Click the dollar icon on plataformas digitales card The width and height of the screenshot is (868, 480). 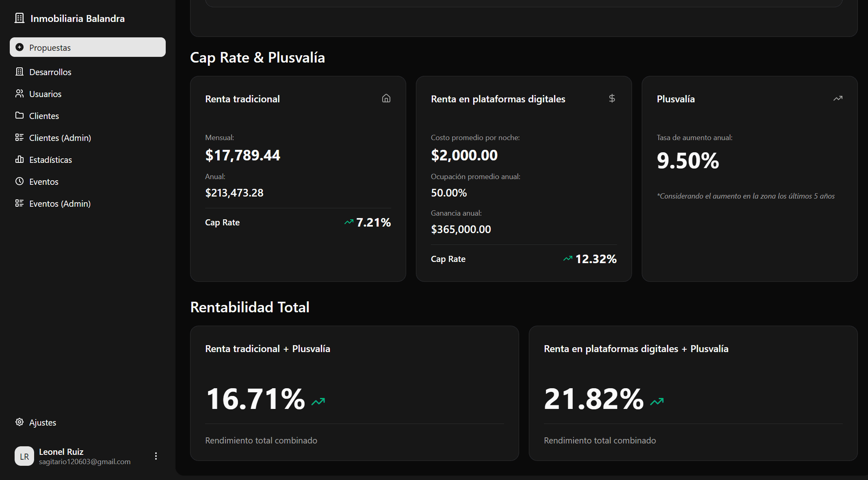click(612, 98)
